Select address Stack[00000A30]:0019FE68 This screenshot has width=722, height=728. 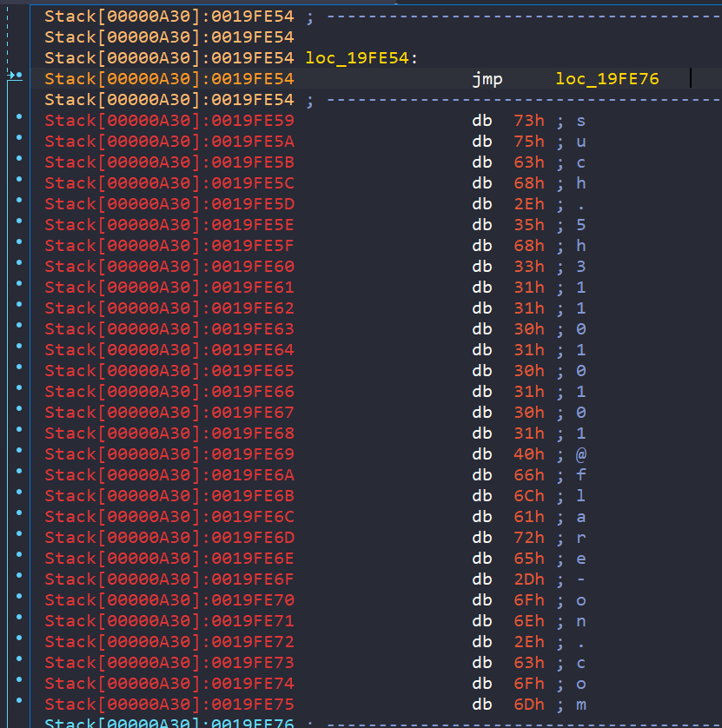point(169,433)
